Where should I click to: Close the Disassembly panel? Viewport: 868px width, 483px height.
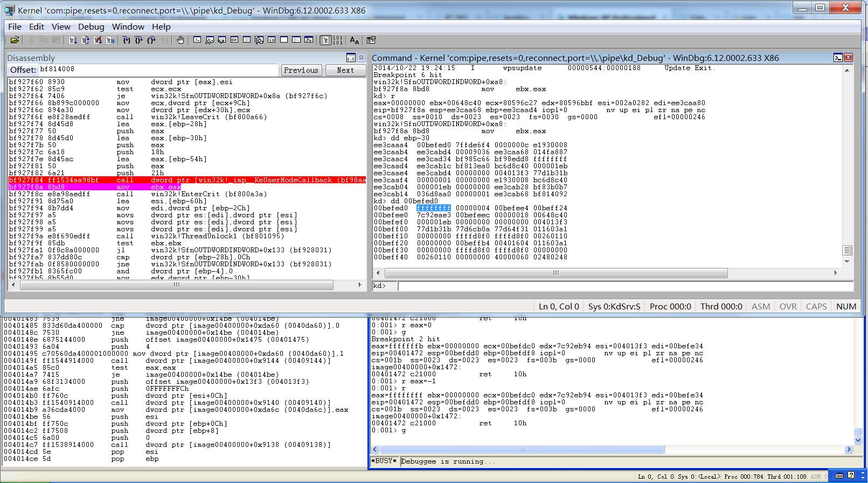point(362,58)
